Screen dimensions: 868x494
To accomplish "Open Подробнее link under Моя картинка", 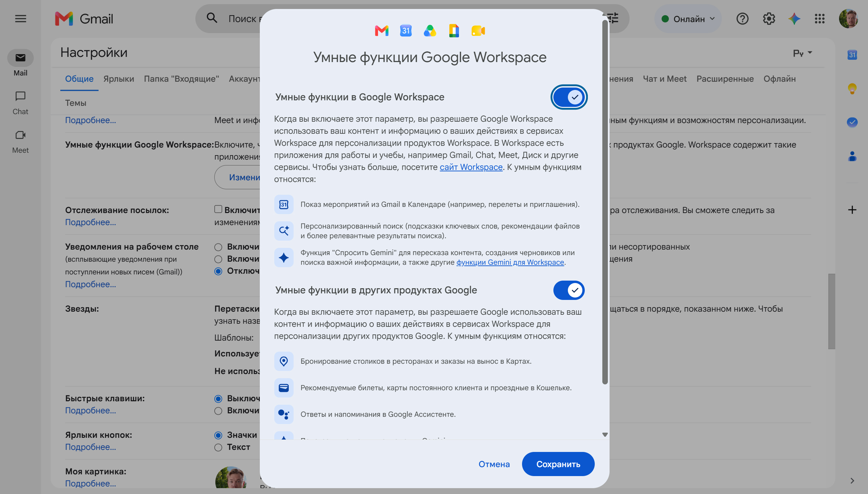I will [x=90, y=484].
